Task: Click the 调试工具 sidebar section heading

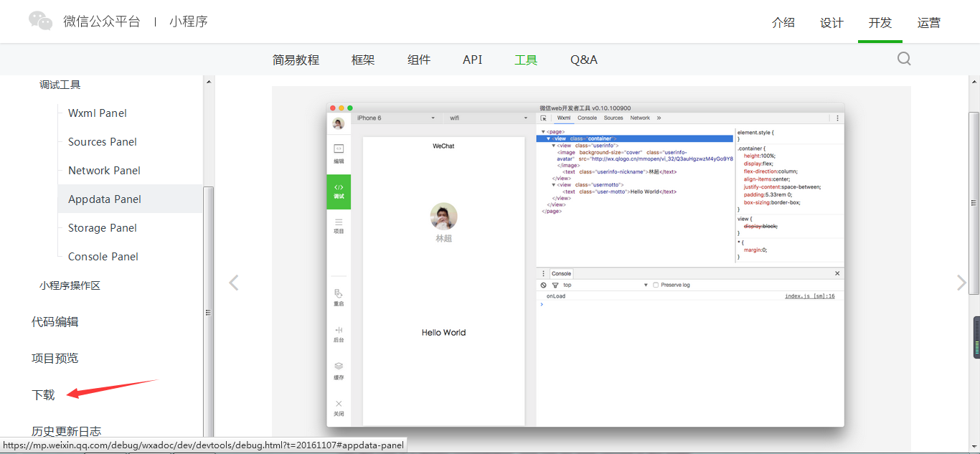Action: (60, 85)
